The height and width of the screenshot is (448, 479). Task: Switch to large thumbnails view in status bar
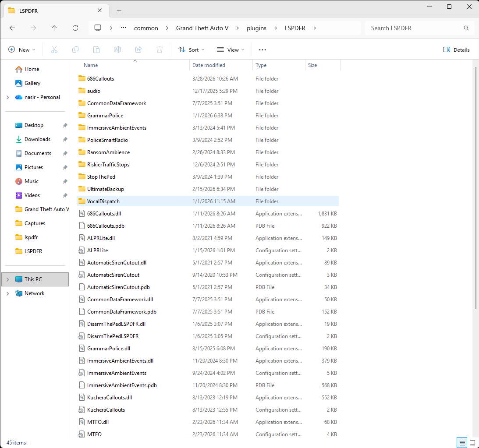(x=472, y=443)
